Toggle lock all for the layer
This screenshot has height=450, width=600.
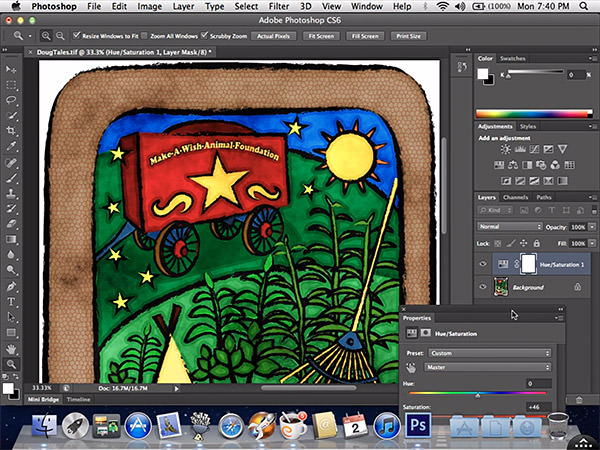coord(536,243)
